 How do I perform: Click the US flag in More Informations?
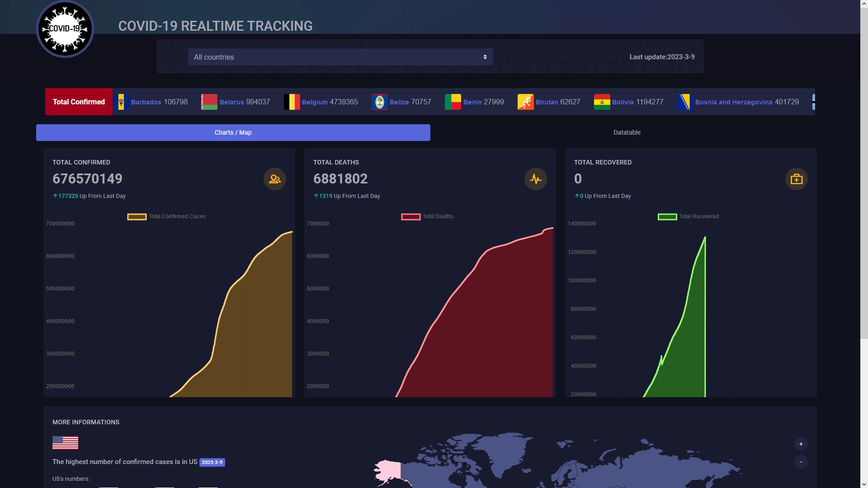pos(65,442)
